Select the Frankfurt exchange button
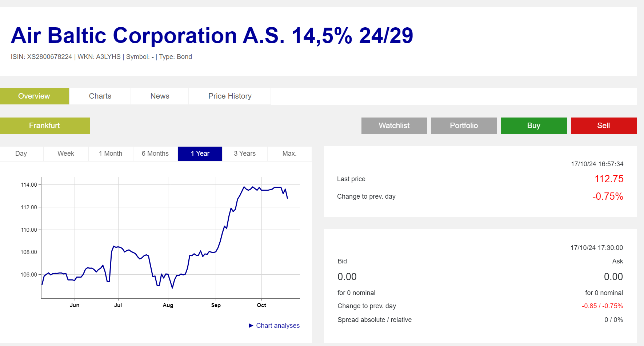Screen dimensions: 644x346 (45, 126)
